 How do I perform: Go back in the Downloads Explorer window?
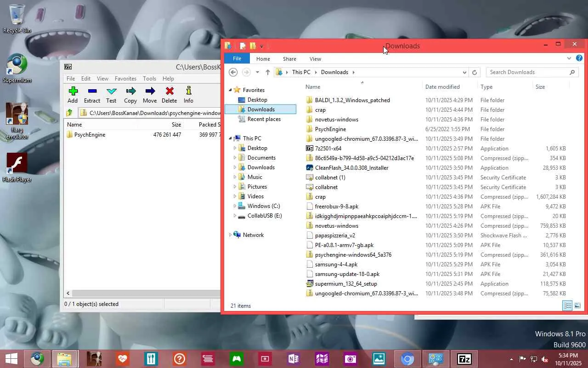pyautogui.click(x=233, y=72)
